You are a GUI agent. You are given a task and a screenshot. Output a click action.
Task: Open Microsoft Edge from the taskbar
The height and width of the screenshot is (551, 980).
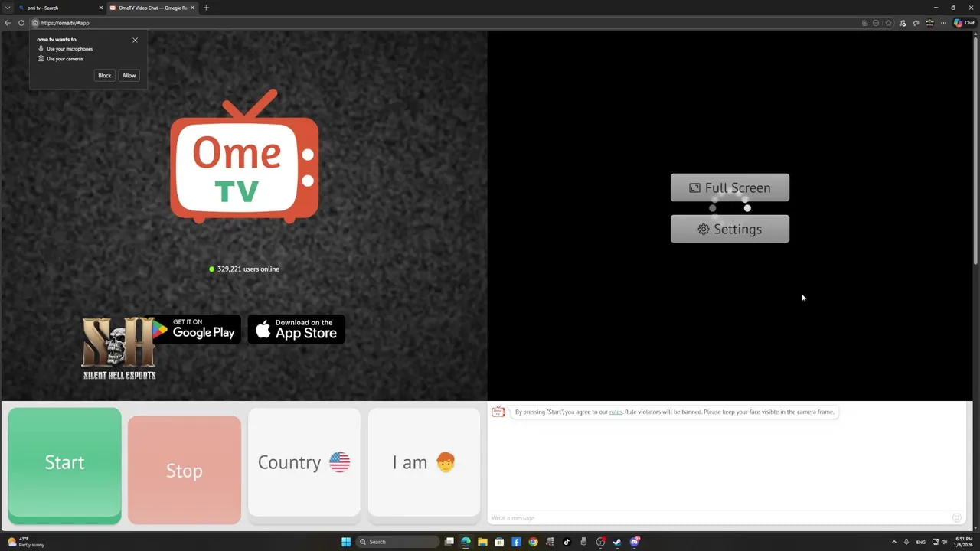click(x=465, y=542)
